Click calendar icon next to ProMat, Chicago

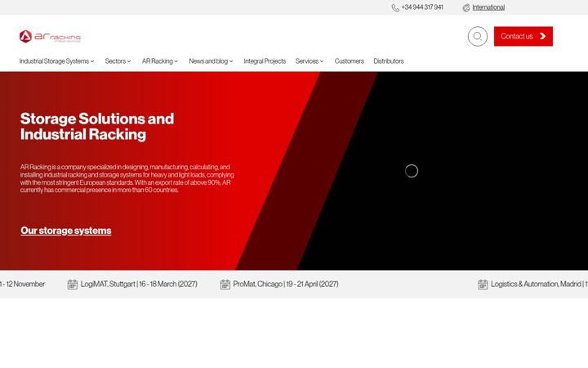[225, 285]
